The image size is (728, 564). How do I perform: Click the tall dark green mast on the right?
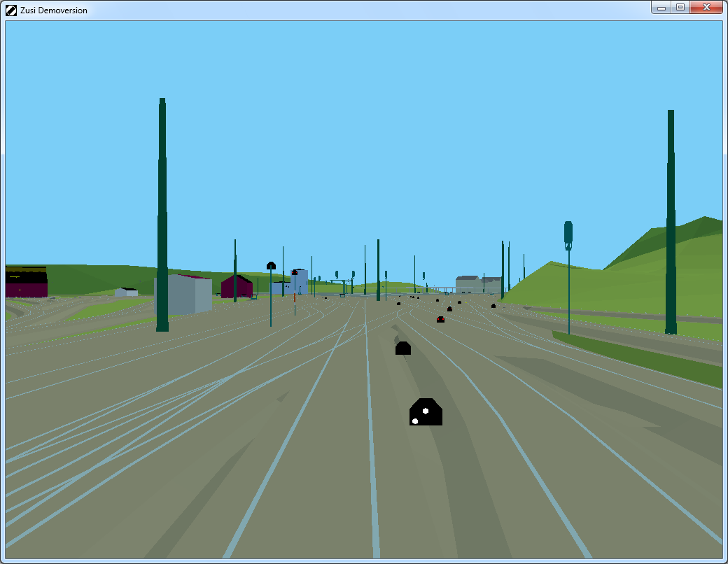(x=671, y=224)
